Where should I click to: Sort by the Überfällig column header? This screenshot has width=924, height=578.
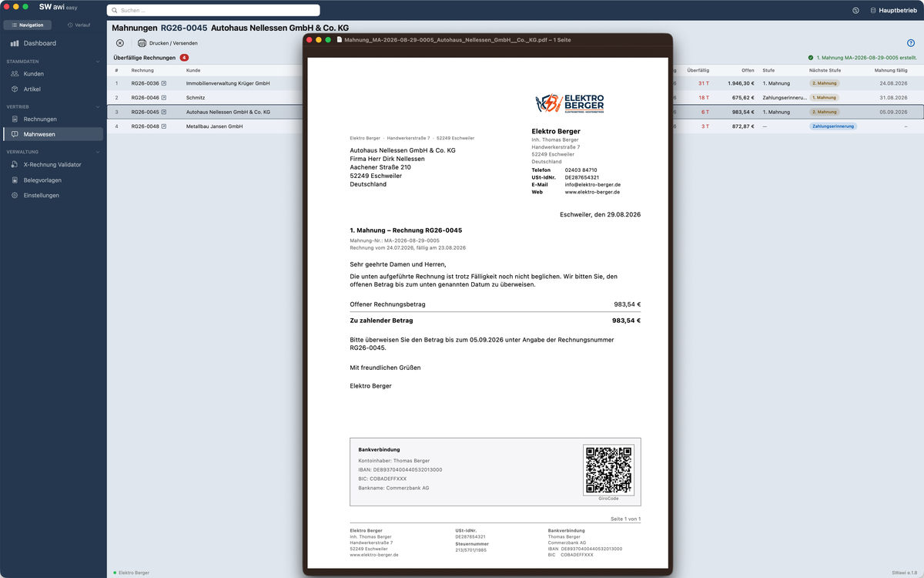[x=698, y=70]
